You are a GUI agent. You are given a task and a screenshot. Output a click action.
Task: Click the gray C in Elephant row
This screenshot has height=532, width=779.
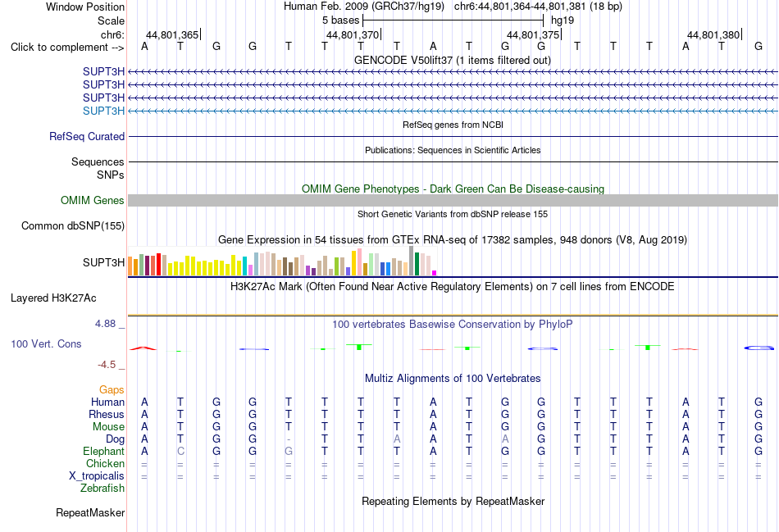(x=180, y=451)
